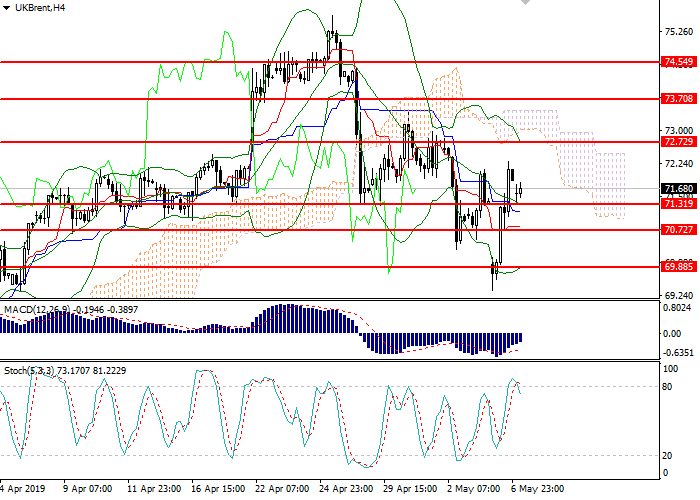Screen dimensions: 700x500
Task: Select the 70.727 red price label
Action: (678, 230)
